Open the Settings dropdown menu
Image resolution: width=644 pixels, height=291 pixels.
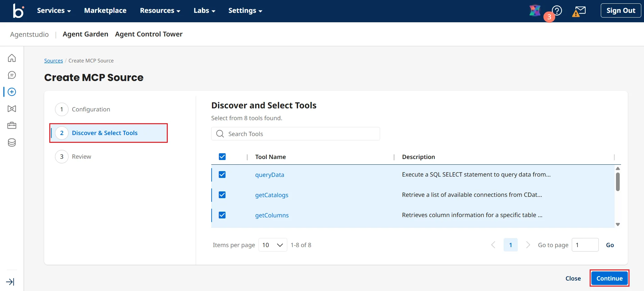click(x=245, y=11)
